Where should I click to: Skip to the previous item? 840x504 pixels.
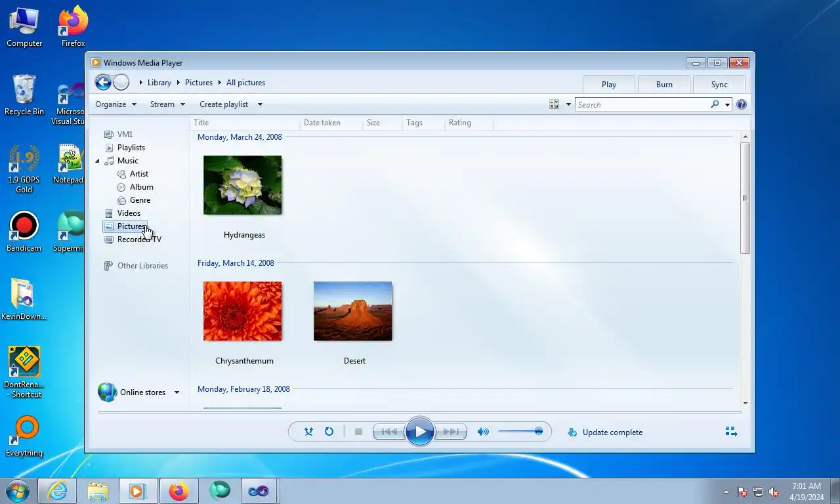[388, 432]
